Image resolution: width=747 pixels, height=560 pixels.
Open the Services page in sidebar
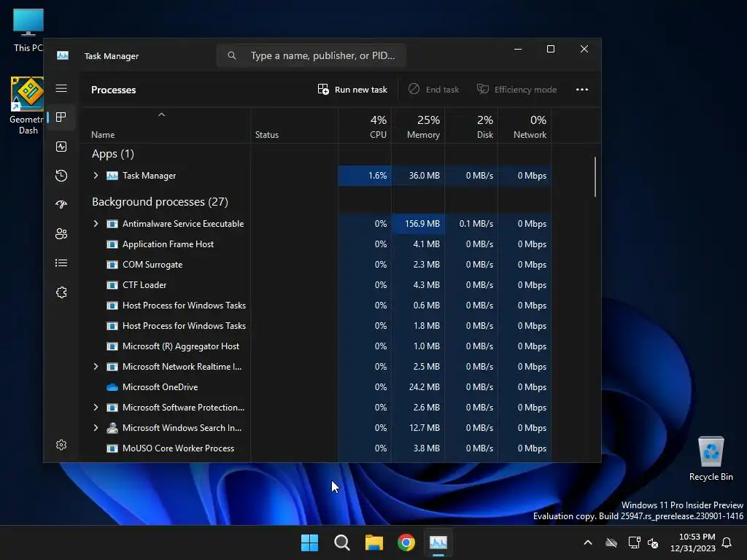tap(61, 292)
